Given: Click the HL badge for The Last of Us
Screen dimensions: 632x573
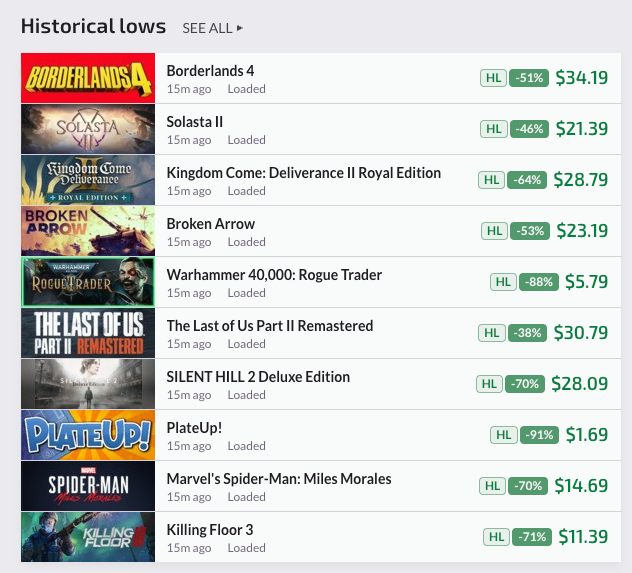Looking at the screenshot, I should 492,333.
